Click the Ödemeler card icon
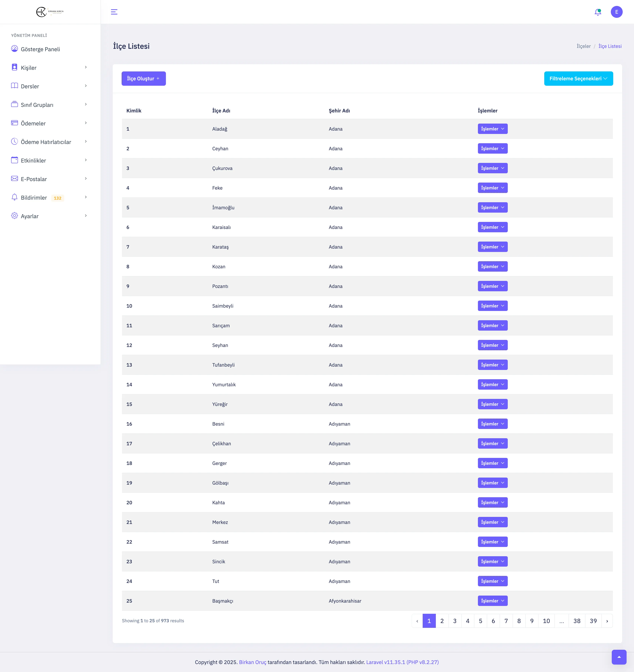Screen dimensions: 634x672 click(14, 123)
